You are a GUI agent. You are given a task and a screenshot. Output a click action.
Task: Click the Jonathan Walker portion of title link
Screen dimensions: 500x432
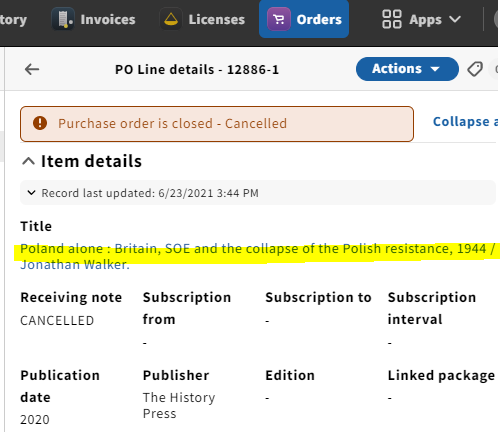(x=75, y=265)
